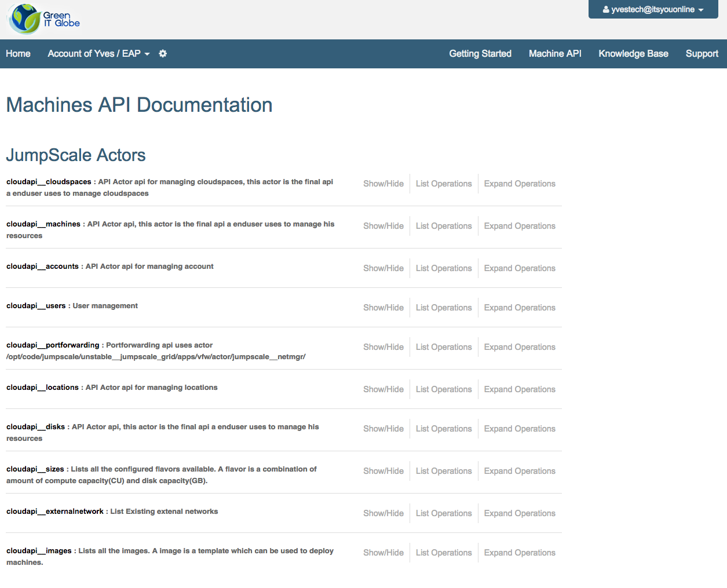Click the cloudapi__externalnetwork actor name
This screenshot has height=588, width=727.
pyautogui.click(x=55, y=512)
